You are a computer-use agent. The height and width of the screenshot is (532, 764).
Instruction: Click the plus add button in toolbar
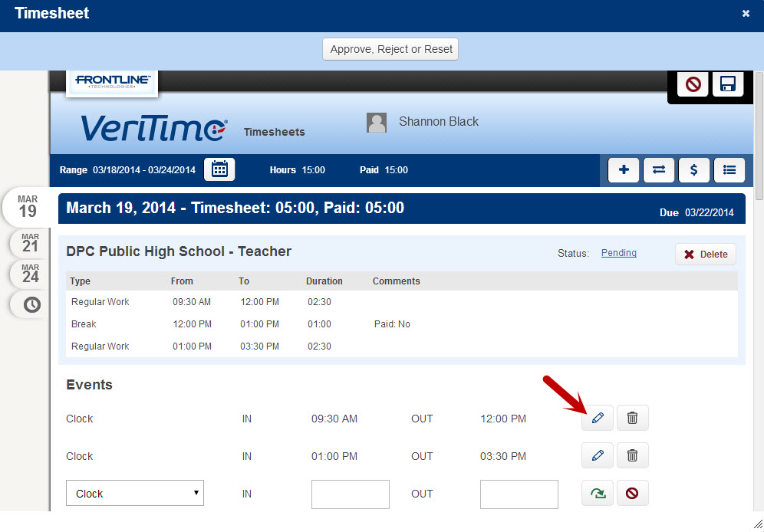(624, 169)
